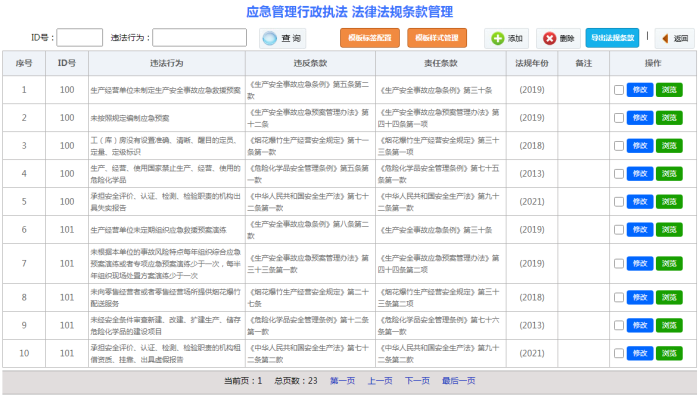Click year (2013) in row 9
The height and width of the screenshot is (395, 700).
coord(532,325)
